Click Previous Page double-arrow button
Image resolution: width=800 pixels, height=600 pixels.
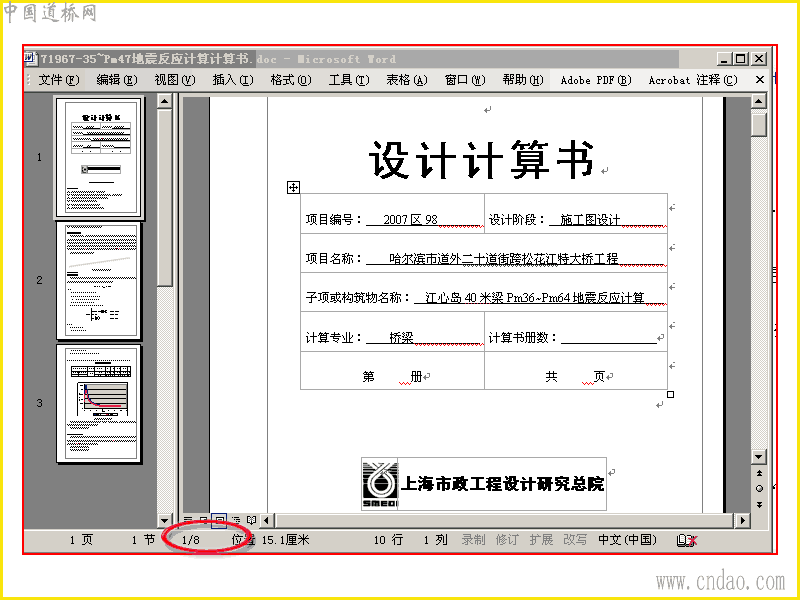(759, 473)
